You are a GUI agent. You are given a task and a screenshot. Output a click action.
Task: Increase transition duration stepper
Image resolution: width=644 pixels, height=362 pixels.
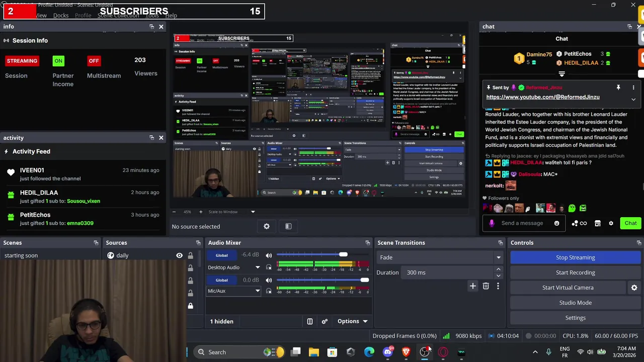pos(498,269)
